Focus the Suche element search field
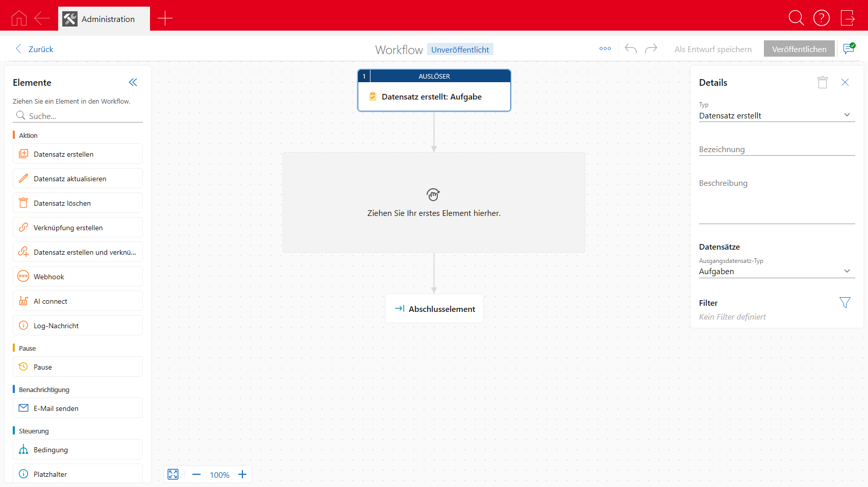The width and height of the screenshot is (868, 487). [84, 116]
